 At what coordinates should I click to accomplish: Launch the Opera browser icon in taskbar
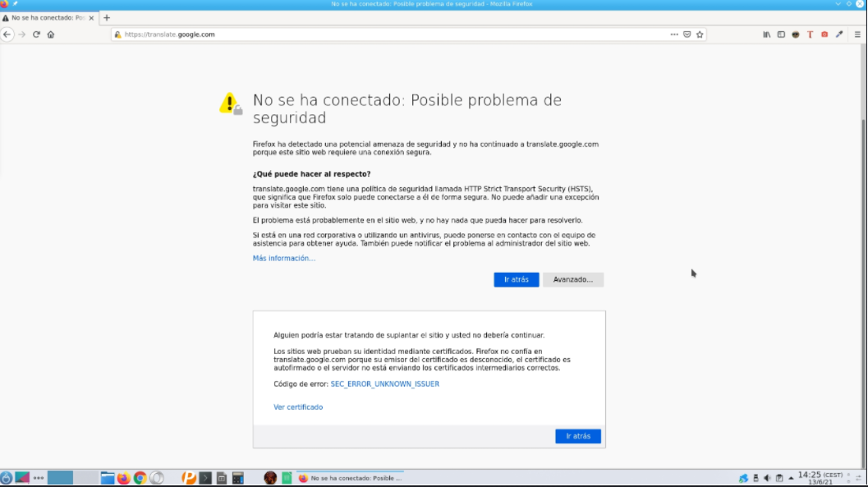157,478
